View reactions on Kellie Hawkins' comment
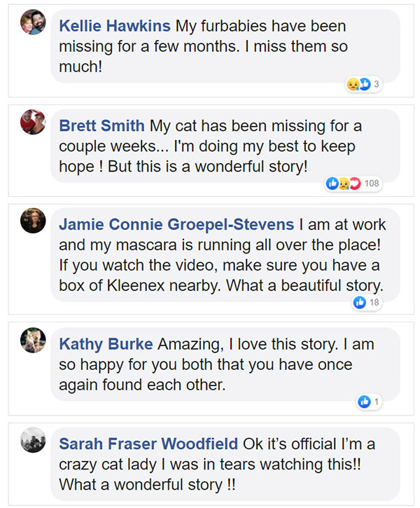 (x=358, y=85)
